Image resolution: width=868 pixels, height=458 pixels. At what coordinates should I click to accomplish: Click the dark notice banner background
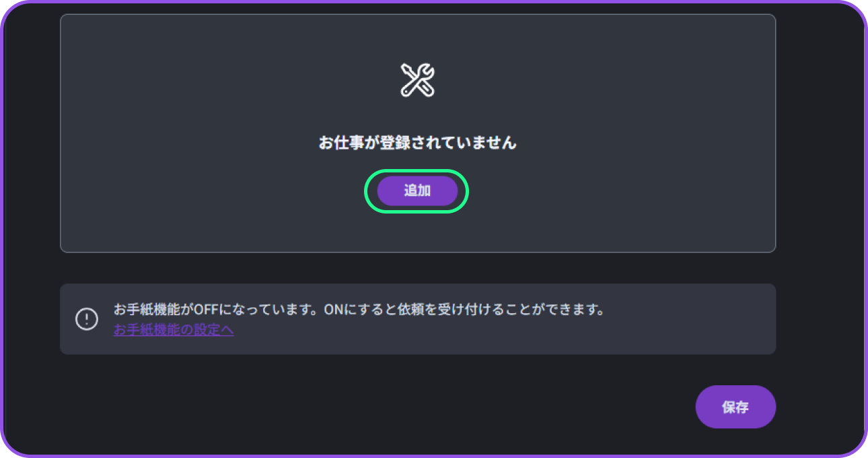[417, 319]
